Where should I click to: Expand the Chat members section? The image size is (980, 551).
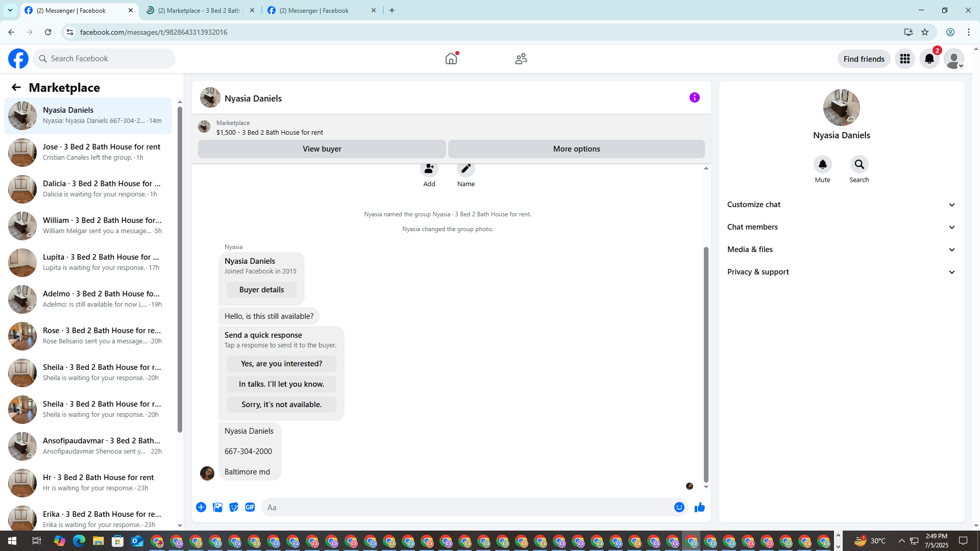[841, 227]
